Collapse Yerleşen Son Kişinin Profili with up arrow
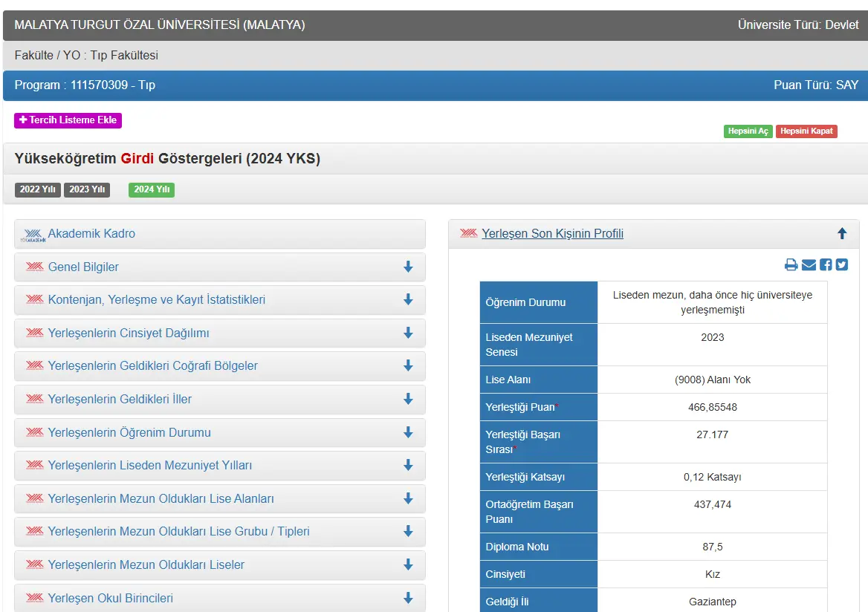868x612 pixels. [x=842, y=233]
